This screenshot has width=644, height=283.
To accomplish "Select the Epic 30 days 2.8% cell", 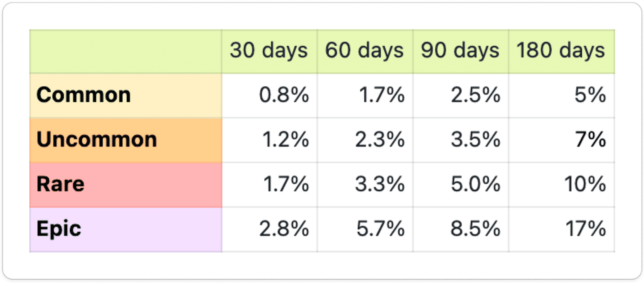I will coord(284,229).
